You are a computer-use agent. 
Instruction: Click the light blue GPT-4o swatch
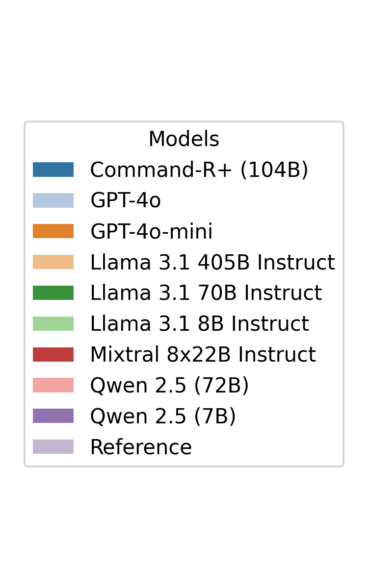(53, 200)
